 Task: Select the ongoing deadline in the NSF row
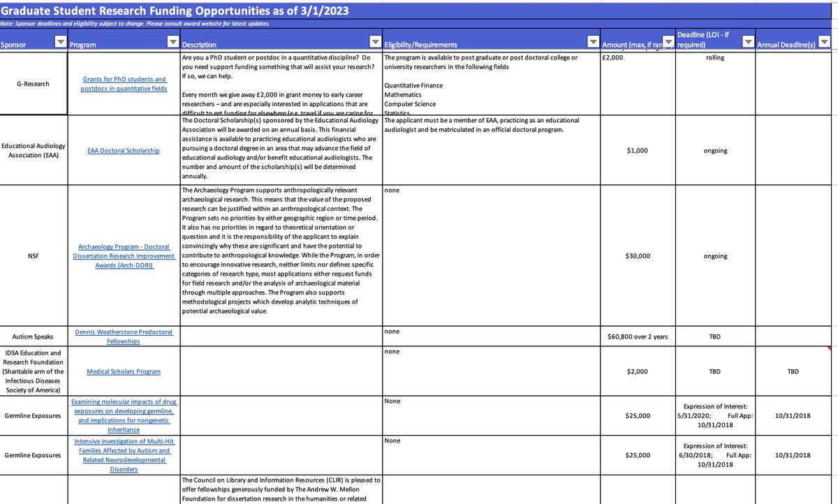coord(715,255)
